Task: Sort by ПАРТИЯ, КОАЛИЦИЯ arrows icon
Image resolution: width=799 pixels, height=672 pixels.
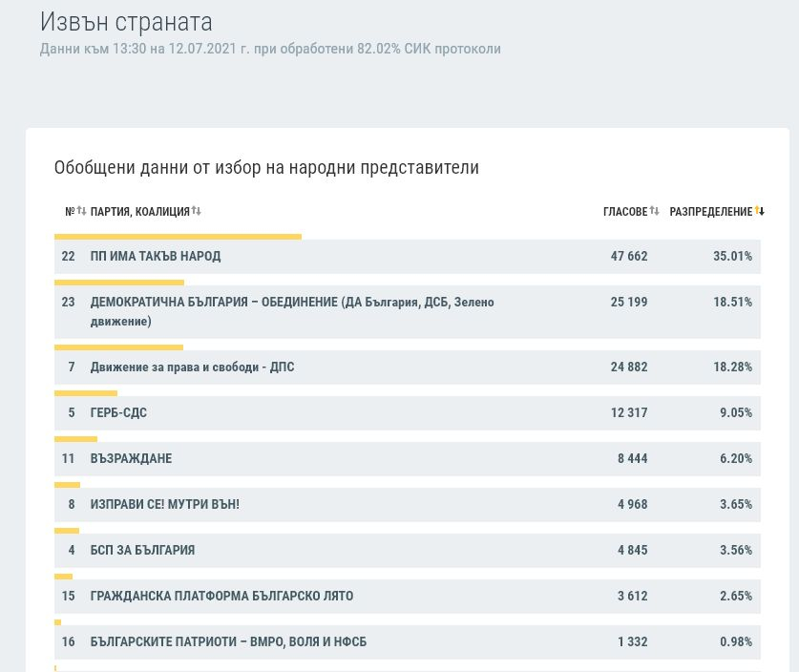Action: point(197,210)
